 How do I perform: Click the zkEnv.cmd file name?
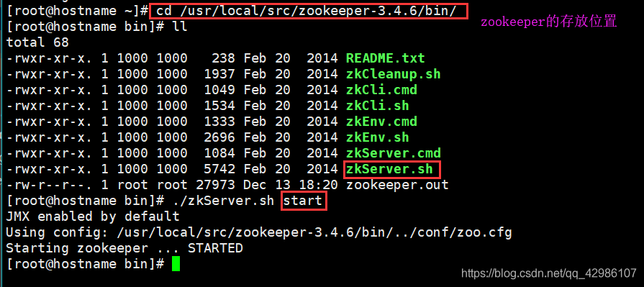[x=381, y=122]
